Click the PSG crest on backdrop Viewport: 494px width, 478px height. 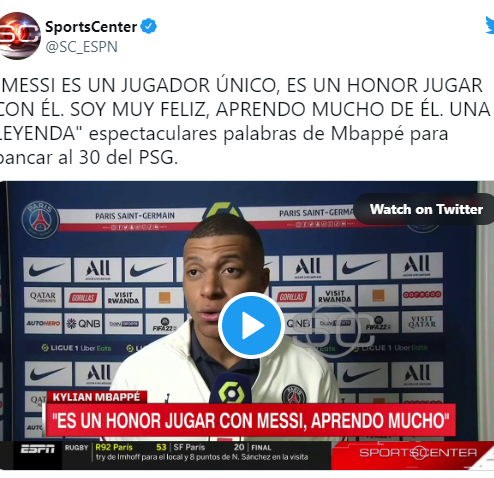pyautogui.click(x=40, y=220)
